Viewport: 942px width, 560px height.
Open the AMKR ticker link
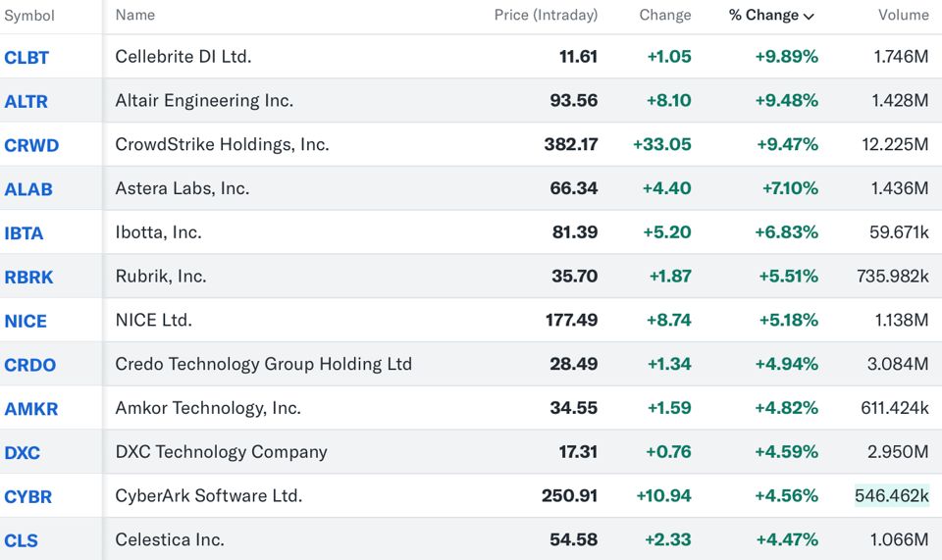[31, 409]
